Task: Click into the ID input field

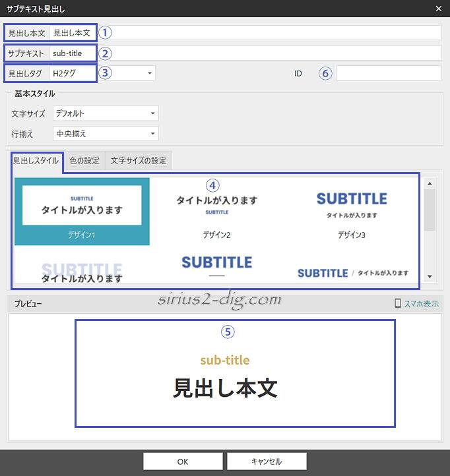Action: (x=389, y=73)
